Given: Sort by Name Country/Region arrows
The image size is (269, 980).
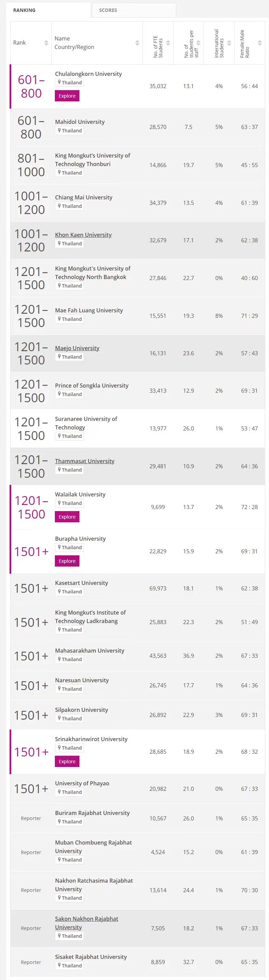Looking at the screenshot, I should 137,43.
